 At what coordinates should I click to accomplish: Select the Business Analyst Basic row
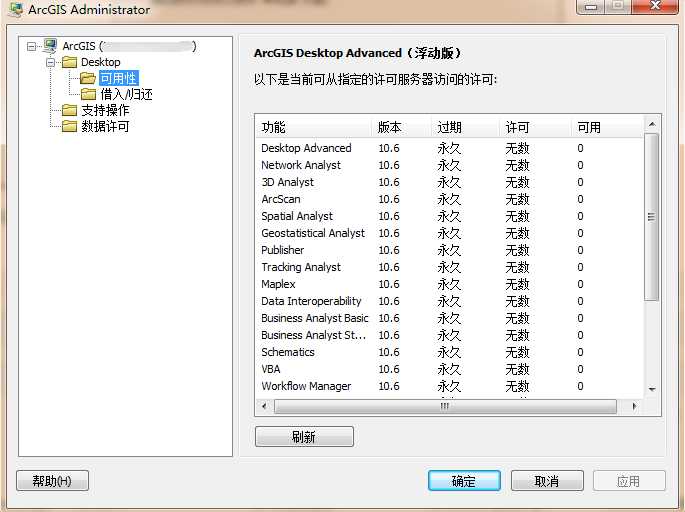tap(450, 318)
